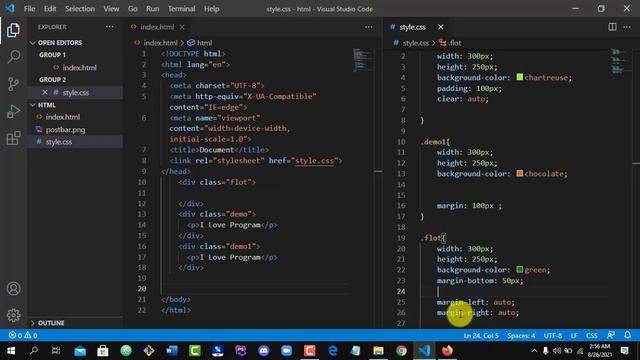640x360 pixels.
Task: Open the Run menu
Action: tap(153, 9)
